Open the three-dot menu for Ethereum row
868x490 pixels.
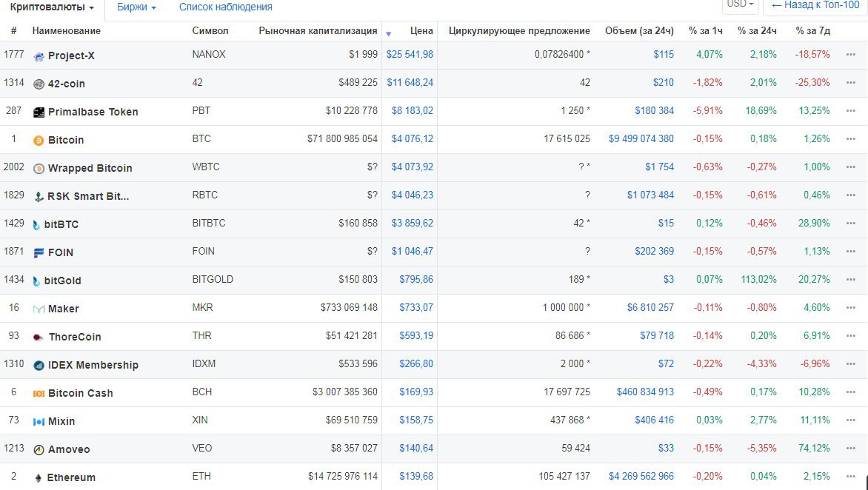click(851, 476)
